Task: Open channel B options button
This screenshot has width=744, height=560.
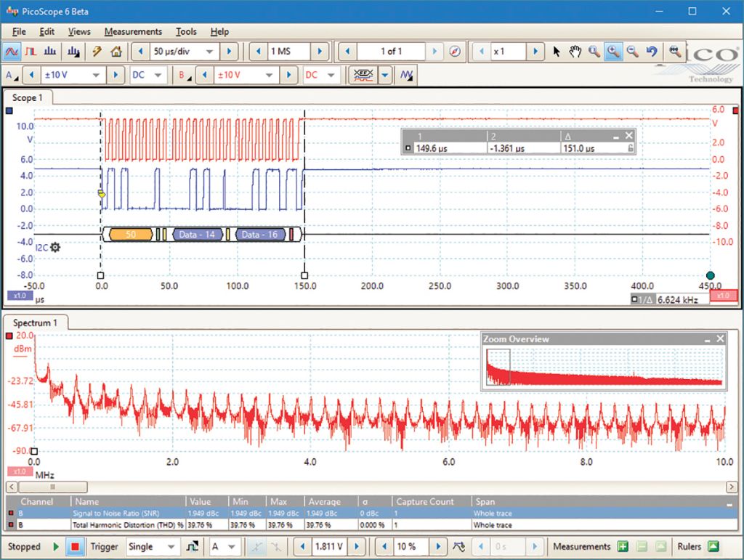Action: tap(184, 75)
